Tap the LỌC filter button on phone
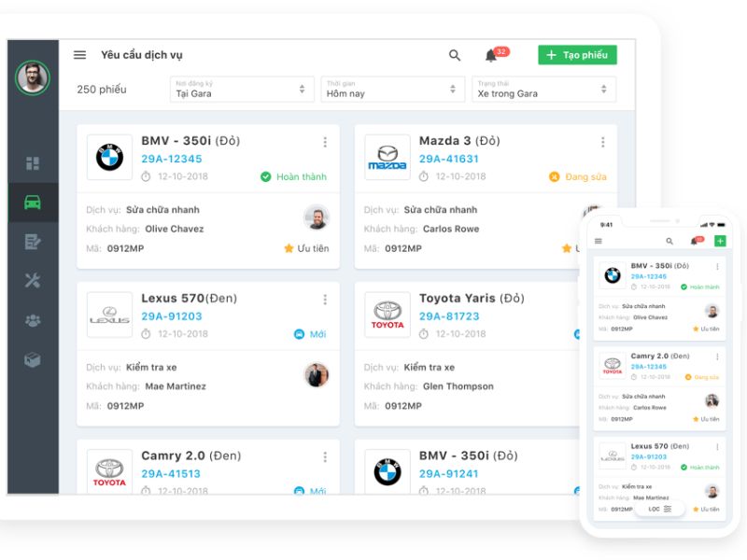This screenshot has height=560, width=747. [660, 509]
